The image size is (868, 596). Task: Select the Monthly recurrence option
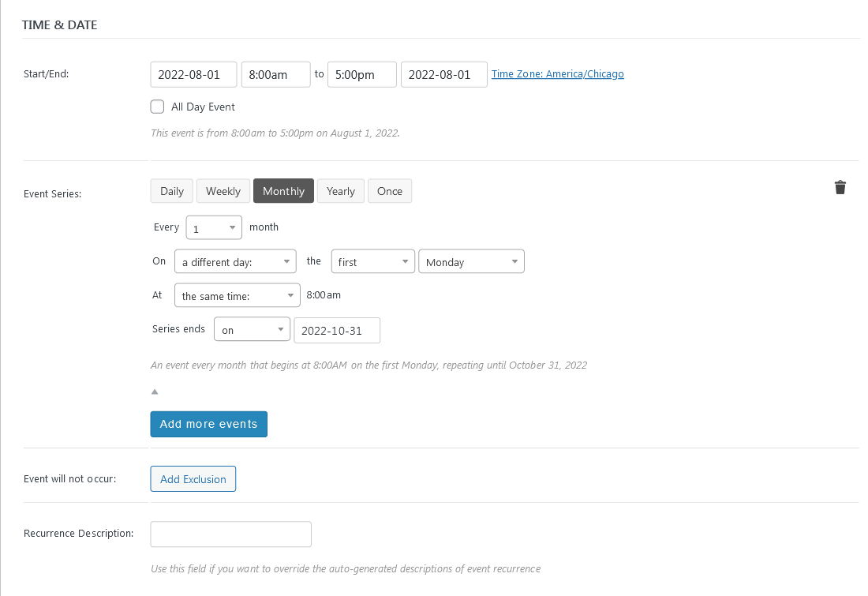tap(283, 191)
